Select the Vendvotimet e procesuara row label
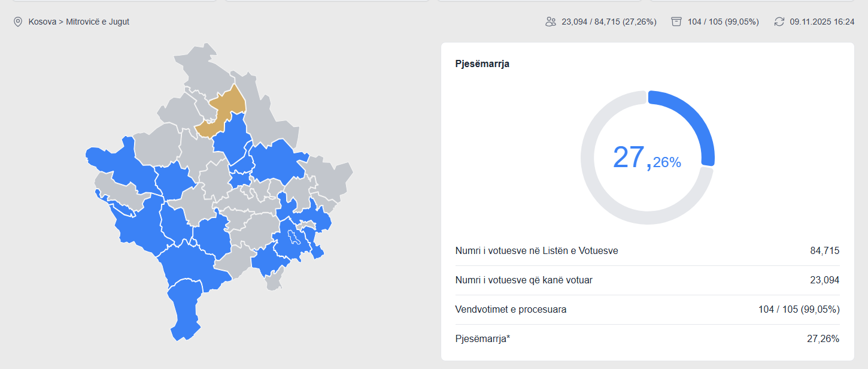This screenshot has height=369, width=868. click(511, 310)
